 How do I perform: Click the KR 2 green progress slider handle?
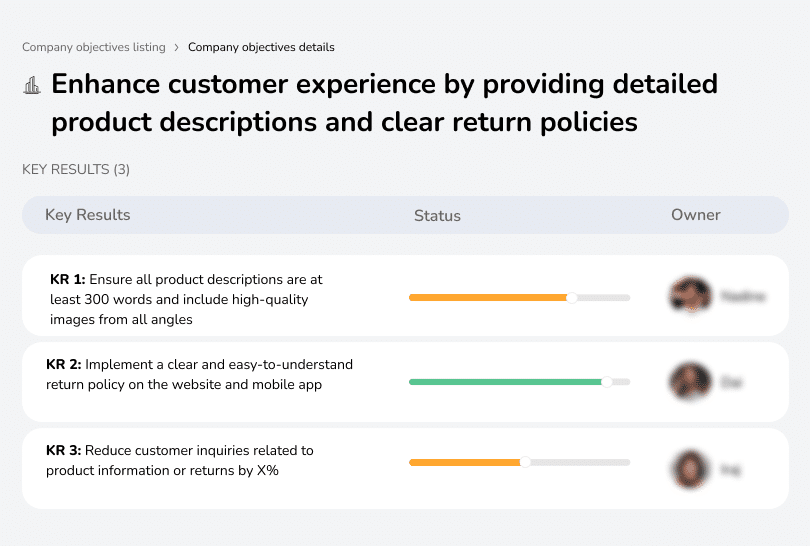(606, 381)
